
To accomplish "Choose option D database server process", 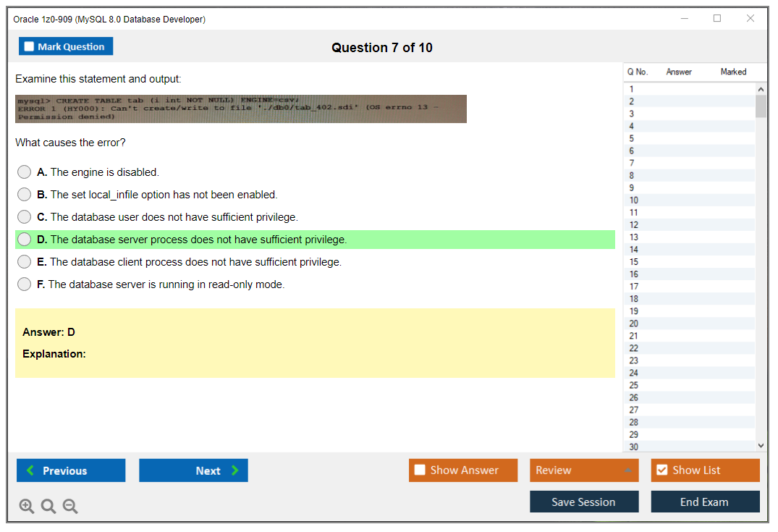I will [x=25, y=240].
